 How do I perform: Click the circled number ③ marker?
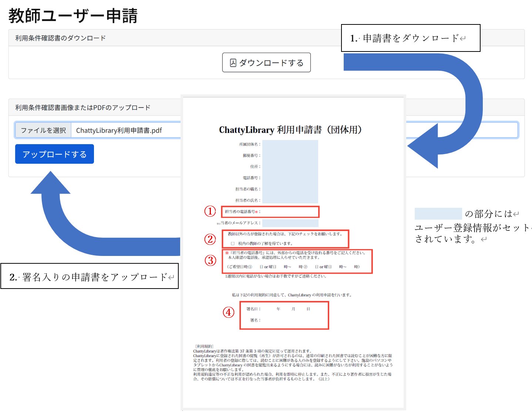click(x=211, y=260)
